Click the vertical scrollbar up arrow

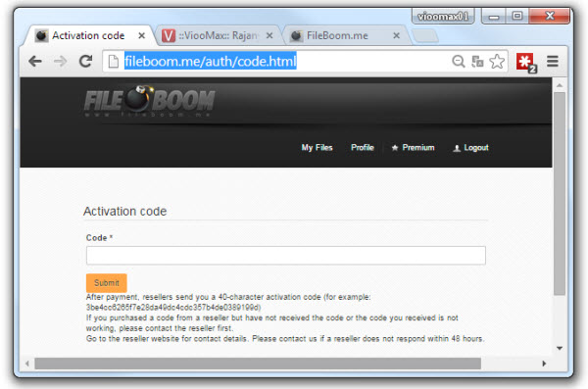tap(560, 85)
